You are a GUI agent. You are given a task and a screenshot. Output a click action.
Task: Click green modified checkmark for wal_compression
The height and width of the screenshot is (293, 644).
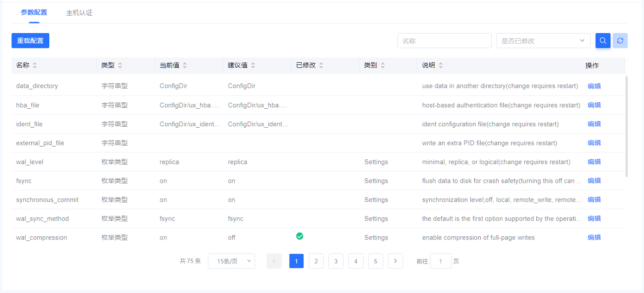(x=299, y=236)
